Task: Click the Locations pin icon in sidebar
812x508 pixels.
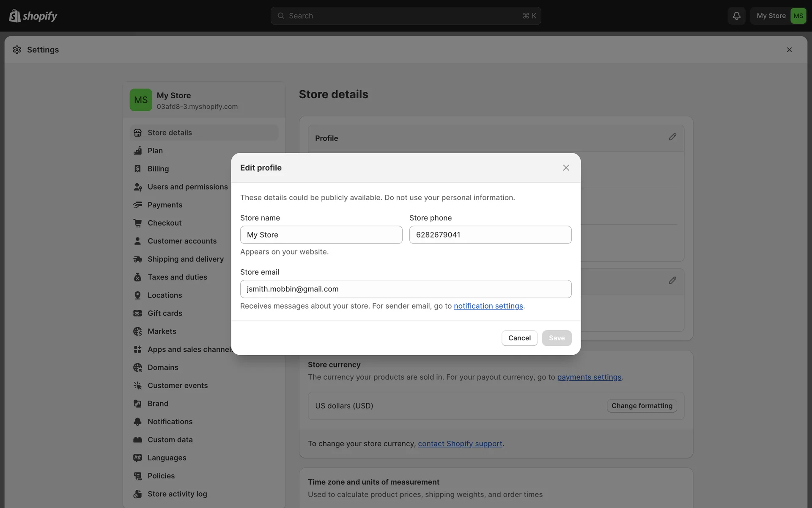Action: point(137,295)
